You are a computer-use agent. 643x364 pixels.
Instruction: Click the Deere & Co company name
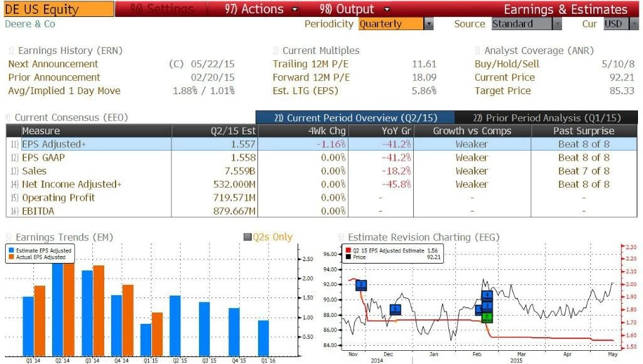30,24
